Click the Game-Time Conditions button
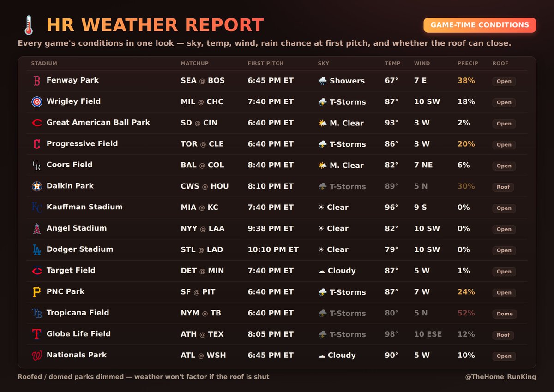554x392 pixels. [x=480, y=25]
